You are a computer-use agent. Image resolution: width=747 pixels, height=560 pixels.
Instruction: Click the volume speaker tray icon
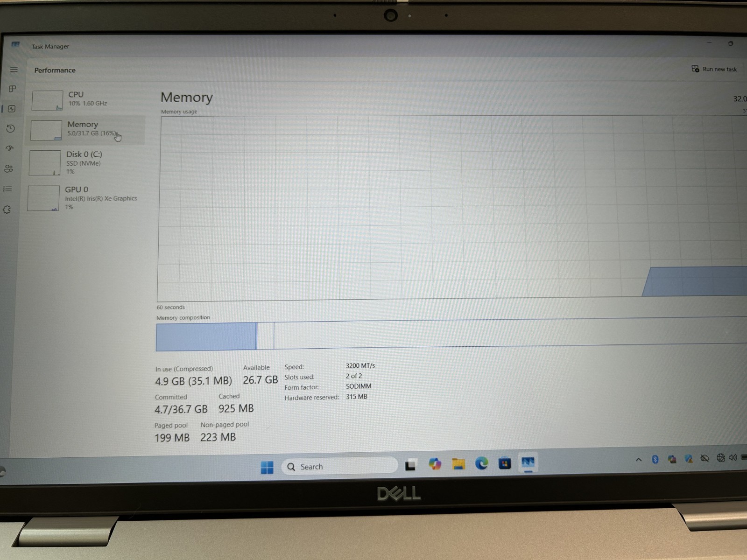tap(733, 457)
